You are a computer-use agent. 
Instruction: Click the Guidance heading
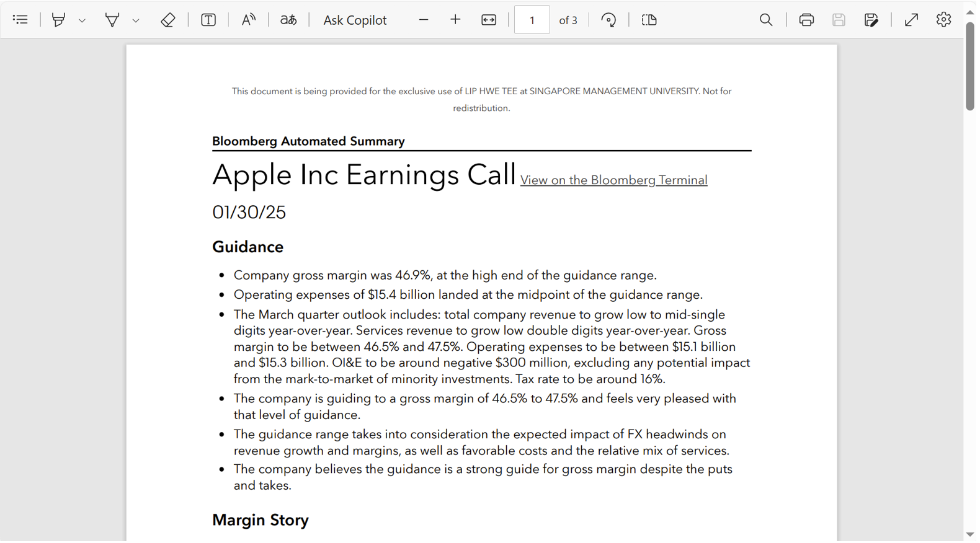tap(247, 247)
